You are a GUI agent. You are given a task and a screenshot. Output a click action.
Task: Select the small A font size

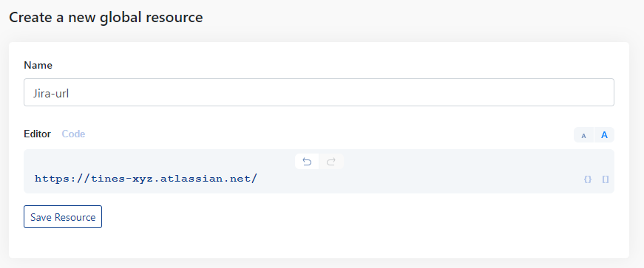coord(583,135)
